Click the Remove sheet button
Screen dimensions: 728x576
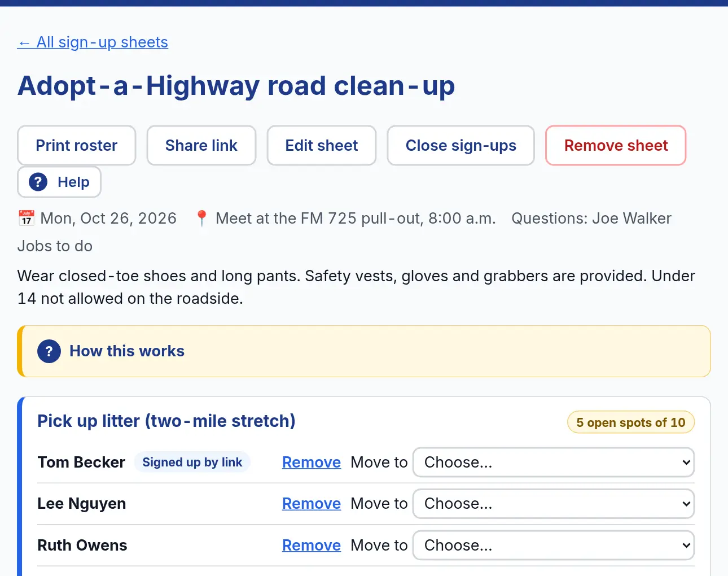tap(616, 145)
